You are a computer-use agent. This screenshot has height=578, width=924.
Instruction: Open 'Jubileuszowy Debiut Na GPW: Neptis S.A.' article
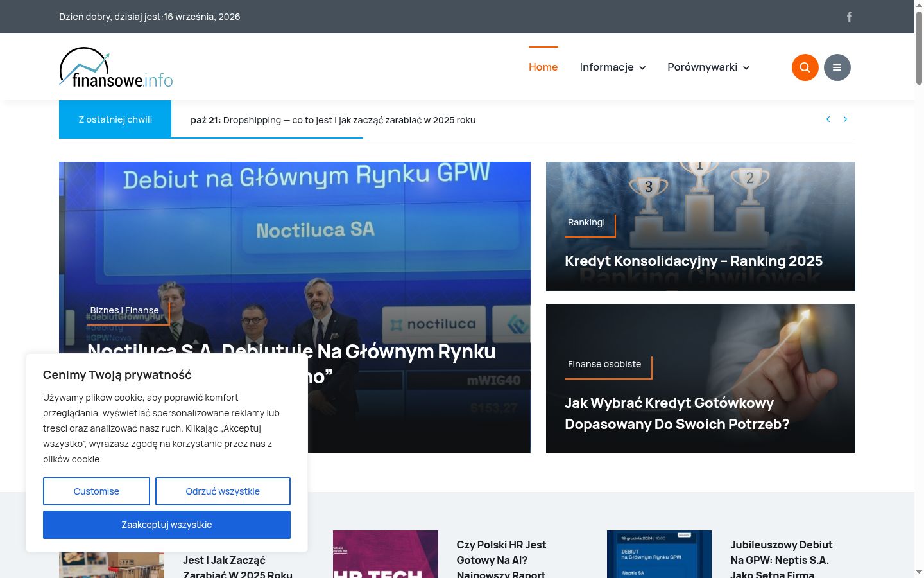tap(782, 559)
